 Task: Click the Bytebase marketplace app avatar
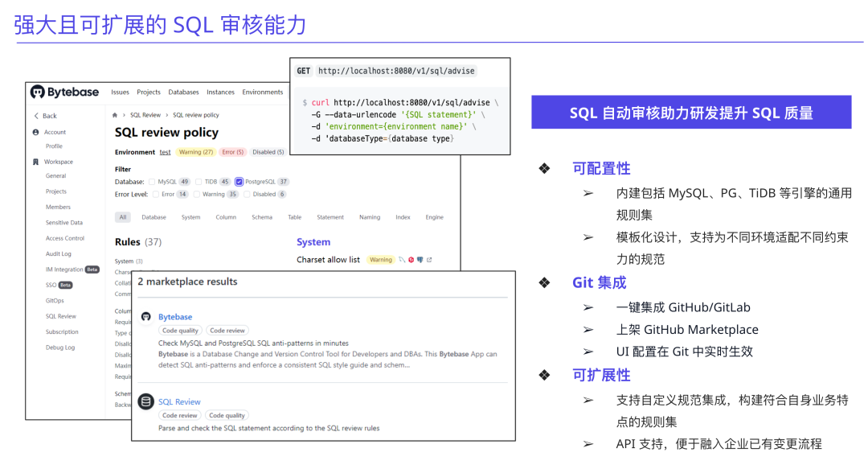click(x=146, y=317)
